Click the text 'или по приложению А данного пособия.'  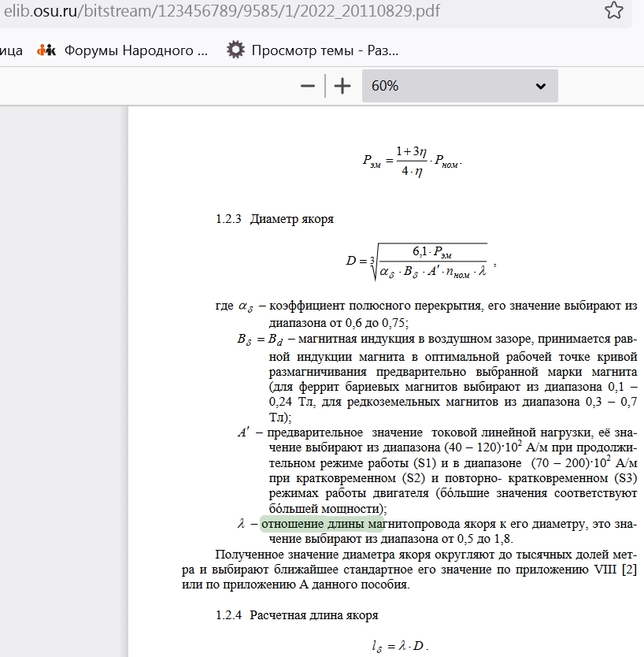(x=295, y=585)
